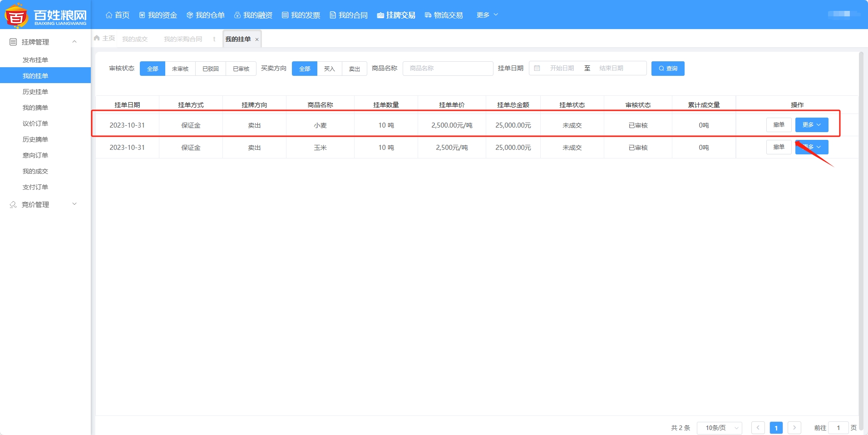868x435 pixels.
Task: Close the 我的挂单 tab
Action: click(x=257, y=40)
